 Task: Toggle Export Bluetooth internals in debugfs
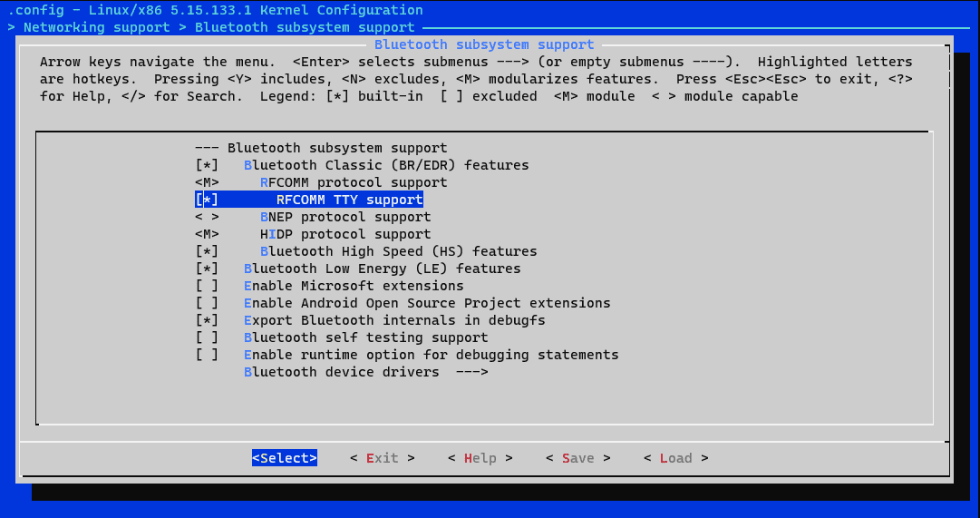[207, 320]
